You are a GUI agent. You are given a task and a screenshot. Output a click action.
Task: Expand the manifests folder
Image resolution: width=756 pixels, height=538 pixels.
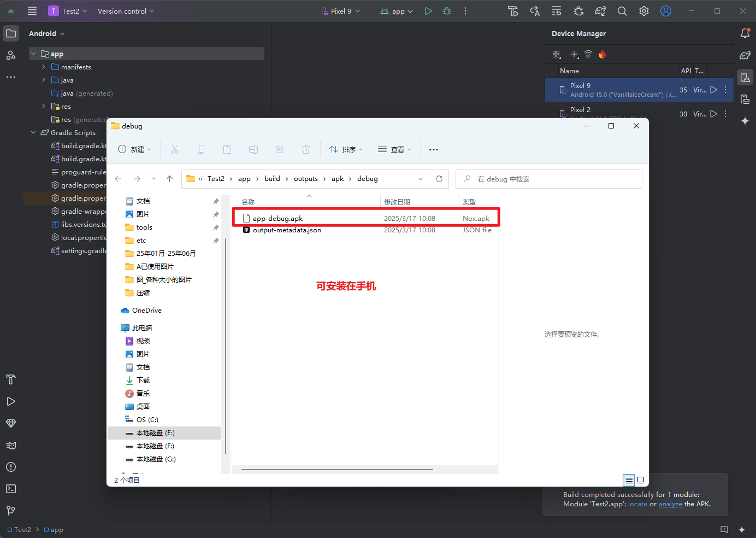44,67
